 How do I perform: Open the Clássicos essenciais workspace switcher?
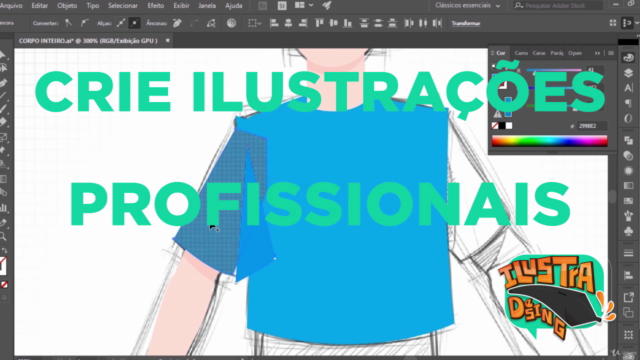468,6
